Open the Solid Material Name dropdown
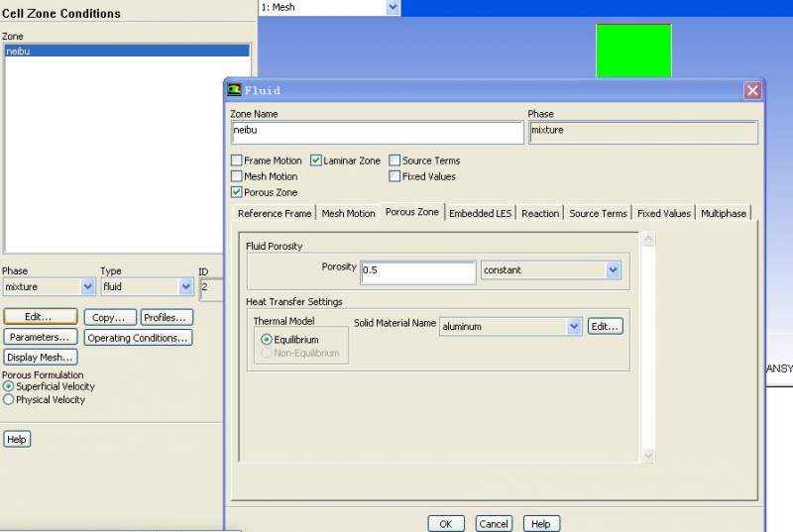Viewport: 793px width, 532px height. 574,326
